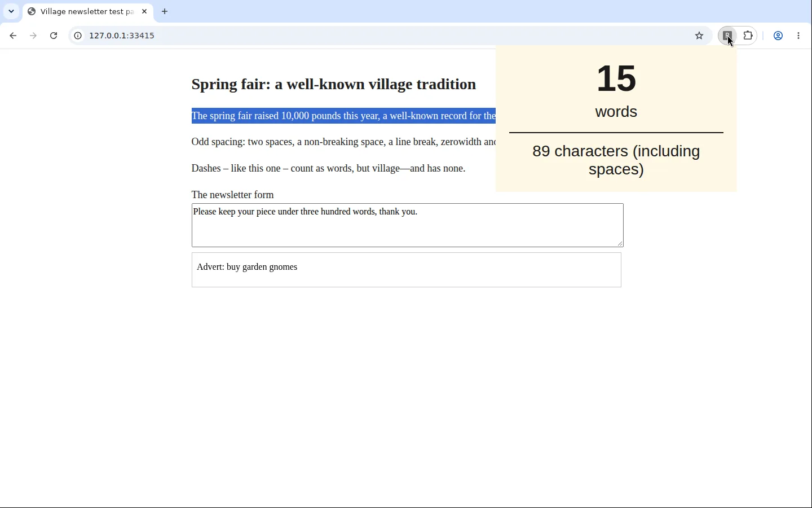Click the 89 characters count text
Viewport: 812px width, 508px height.
[x=616, y=160]
